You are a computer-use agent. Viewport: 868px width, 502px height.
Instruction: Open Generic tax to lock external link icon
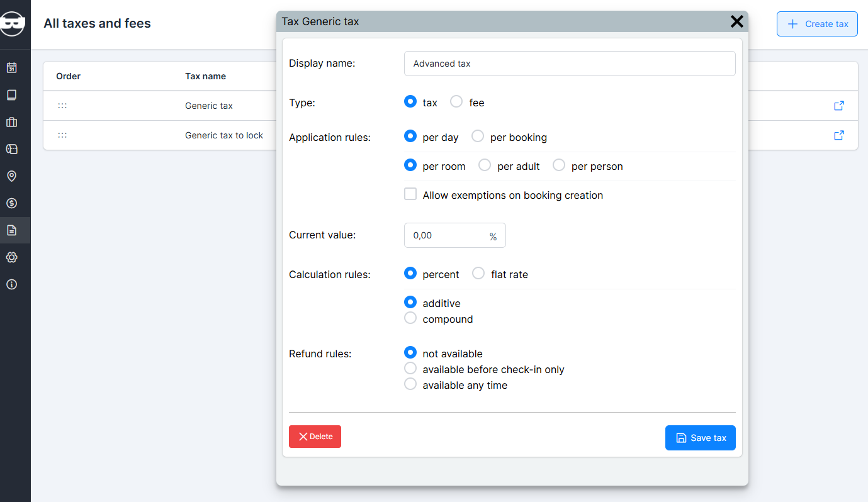tap(838, 135)
